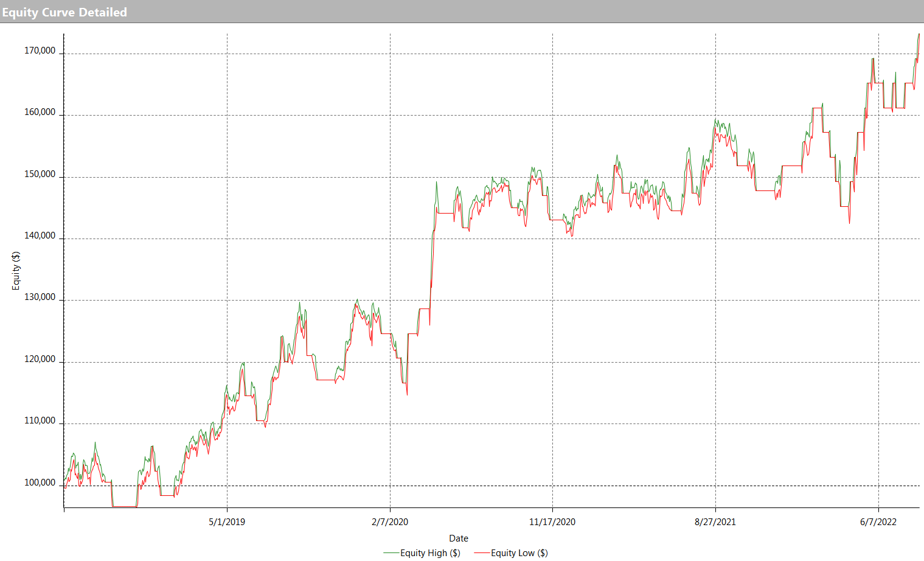Screen dimensions: 924x561
Task: Click the Equity Low ($) legend entry
Action: (x=519, y=553)
